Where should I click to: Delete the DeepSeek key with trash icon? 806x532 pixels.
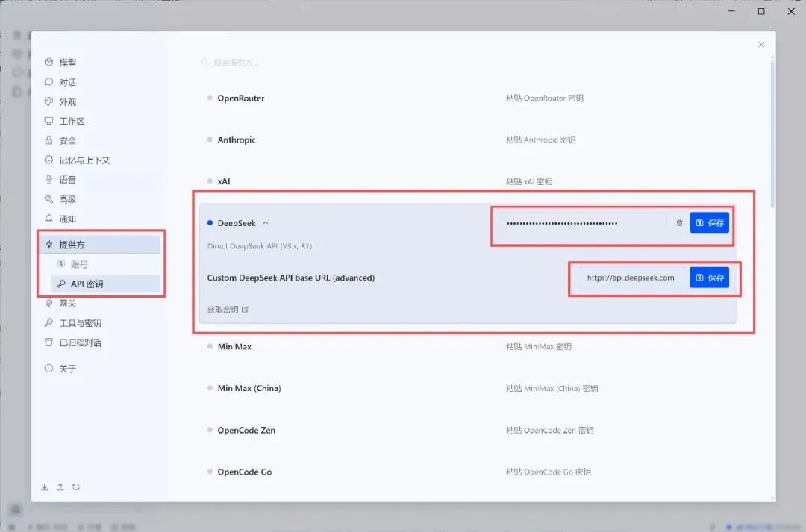(x=680, y=223)
